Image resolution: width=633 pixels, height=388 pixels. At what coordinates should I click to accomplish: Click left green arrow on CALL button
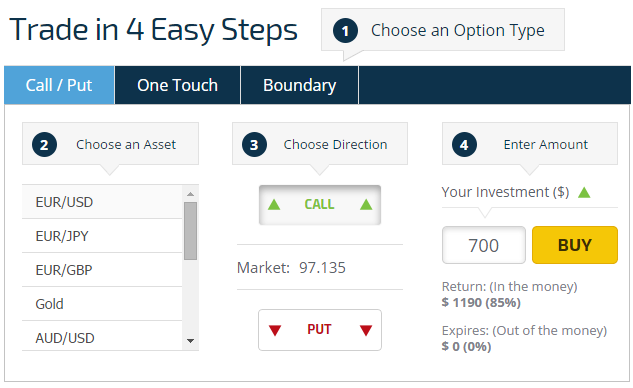point(274,205)
